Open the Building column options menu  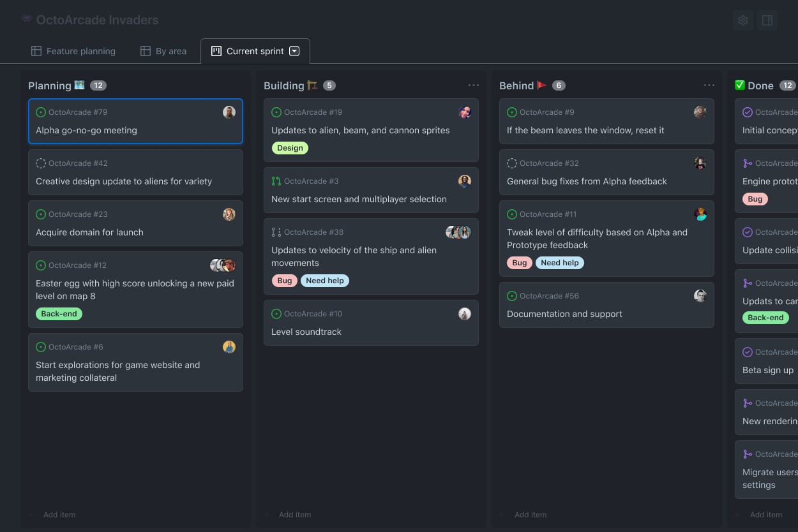(473, 85)
